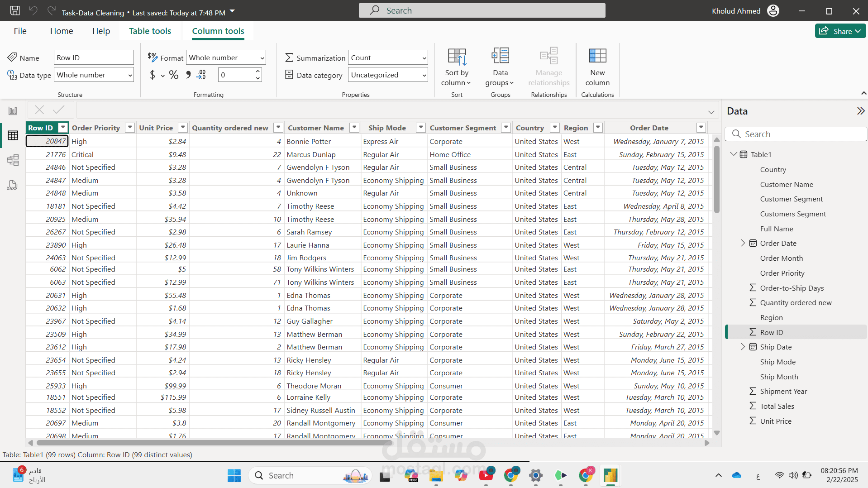
Task: Expand Order Date field hierarchy
Action: (x=743, y=243)
